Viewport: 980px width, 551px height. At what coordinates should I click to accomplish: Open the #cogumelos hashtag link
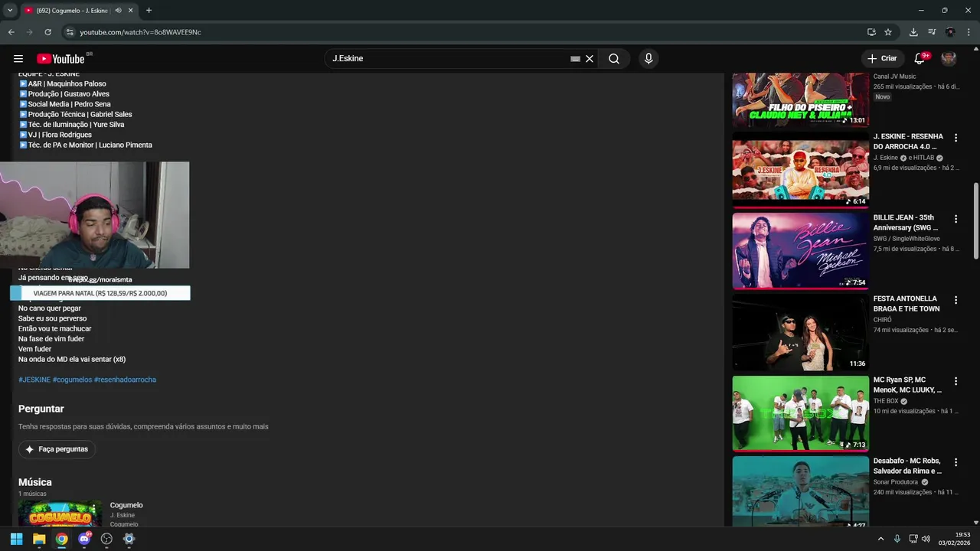point(72,380)
